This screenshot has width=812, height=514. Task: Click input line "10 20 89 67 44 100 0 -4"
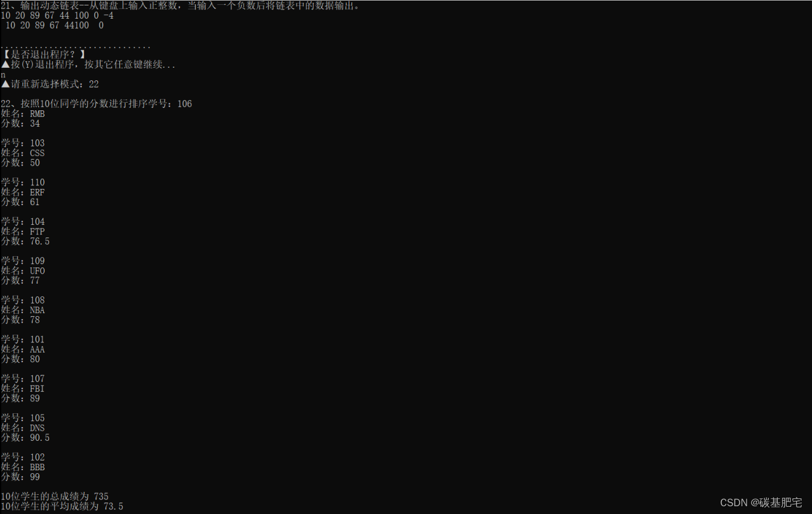point(58,16)
